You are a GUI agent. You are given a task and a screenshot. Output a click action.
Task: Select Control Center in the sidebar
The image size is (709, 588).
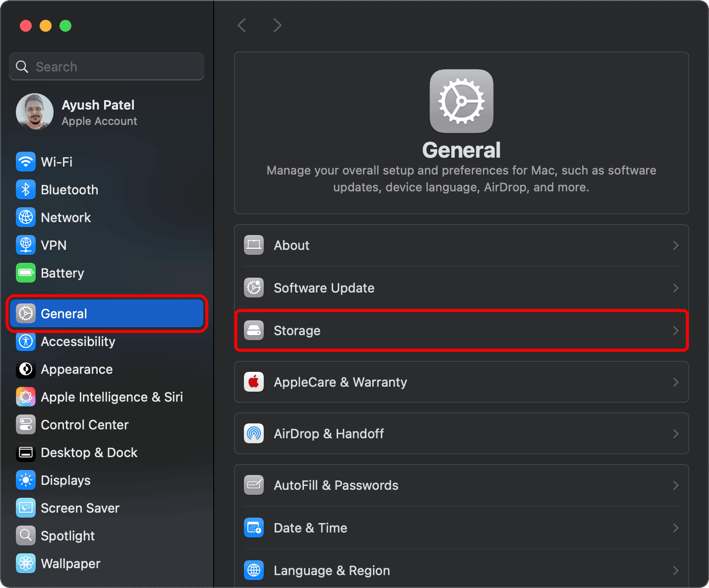84,425
